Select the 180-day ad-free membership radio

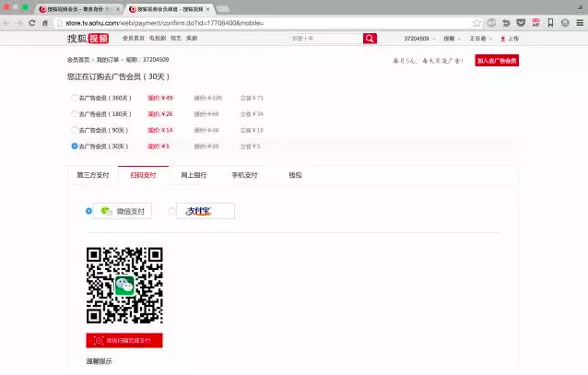(75, 113)
